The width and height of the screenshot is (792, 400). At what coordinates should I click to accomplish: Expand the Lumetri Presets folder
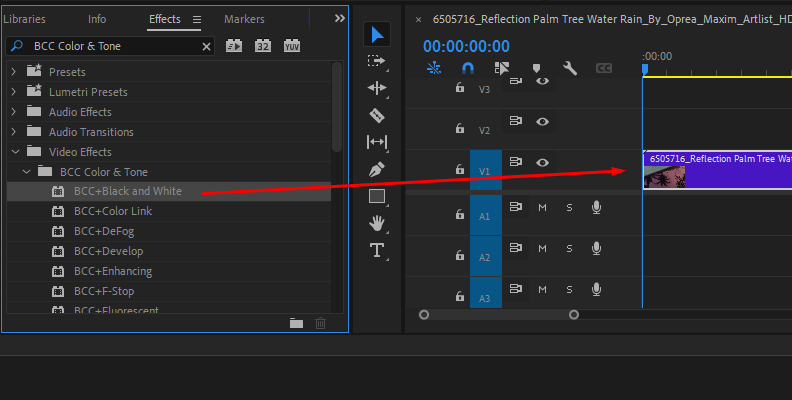point(14,92)
